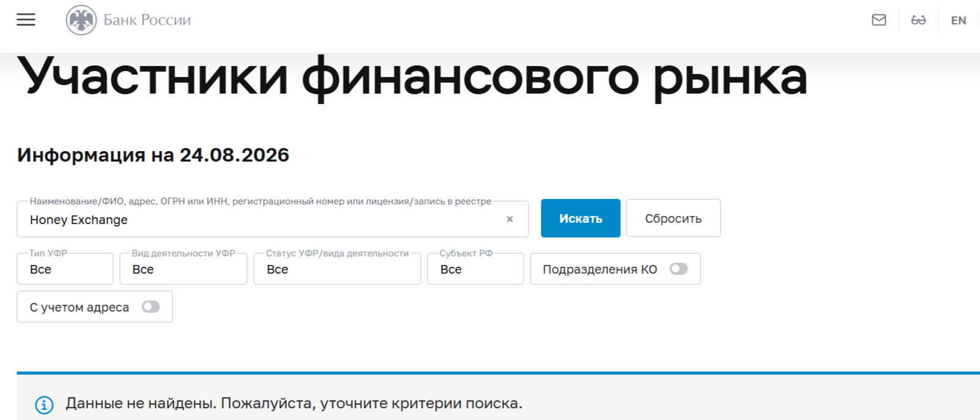Click the info icon beside the no-data message
Screen dimensions: 980x420
point(44,405)
